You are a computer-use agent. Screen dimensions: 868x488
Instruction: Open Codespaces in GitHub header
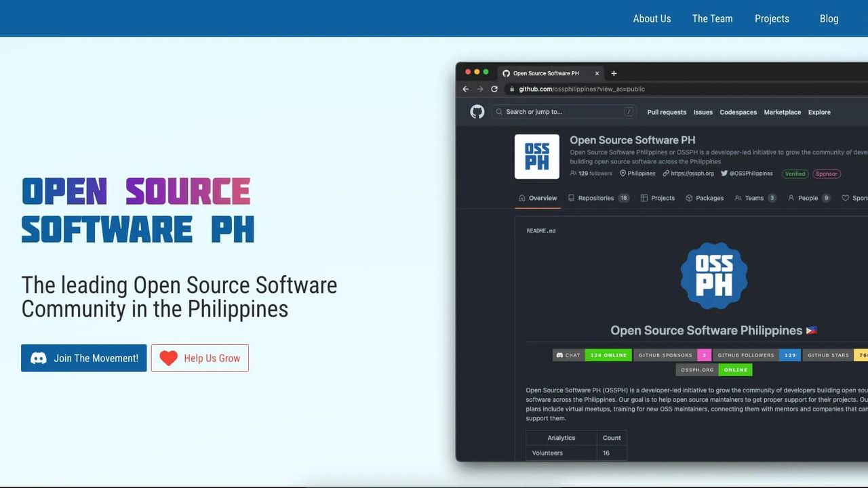point(738,112)
